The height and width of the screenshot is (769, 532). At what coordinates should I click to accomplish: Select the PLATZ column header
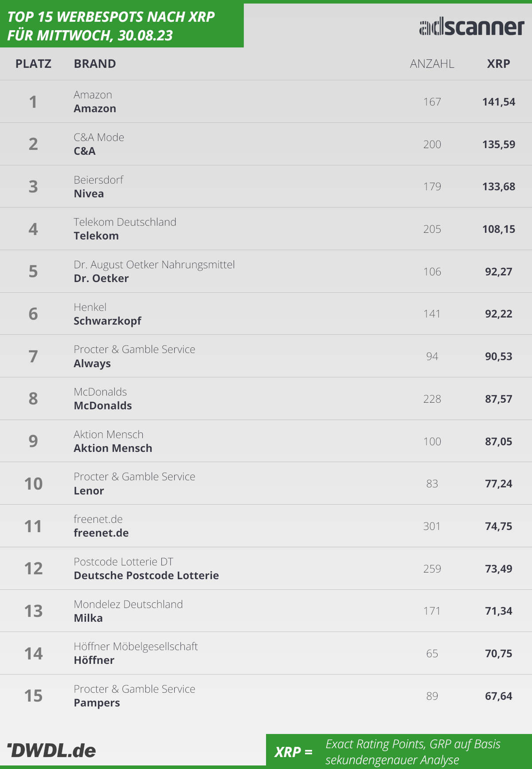[33, 64]
